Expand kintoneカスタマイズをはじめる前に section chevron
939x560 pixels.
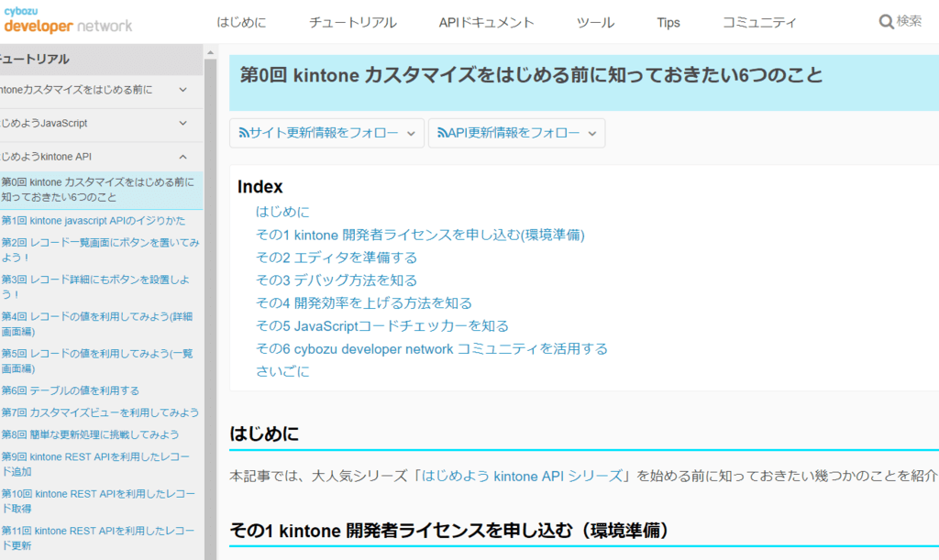(183, 90)
